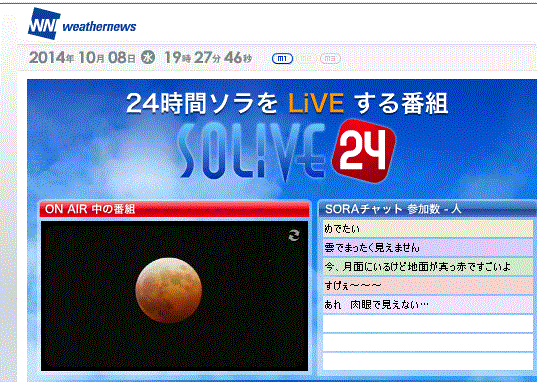Click the refresh icon on the live video
537x382 pixels.
[294, 235]
